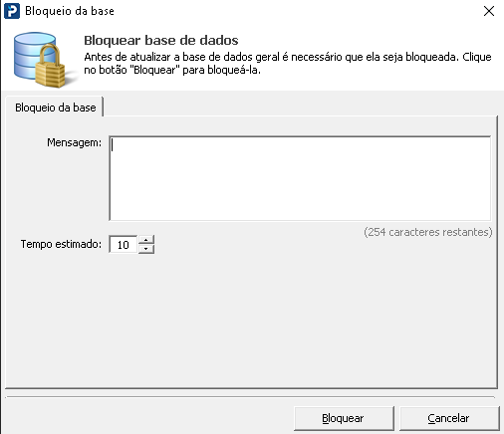Viewport: 504px width, 434px height.
Task: Click the Bloquear button
Action: click(x=344, y=418)
